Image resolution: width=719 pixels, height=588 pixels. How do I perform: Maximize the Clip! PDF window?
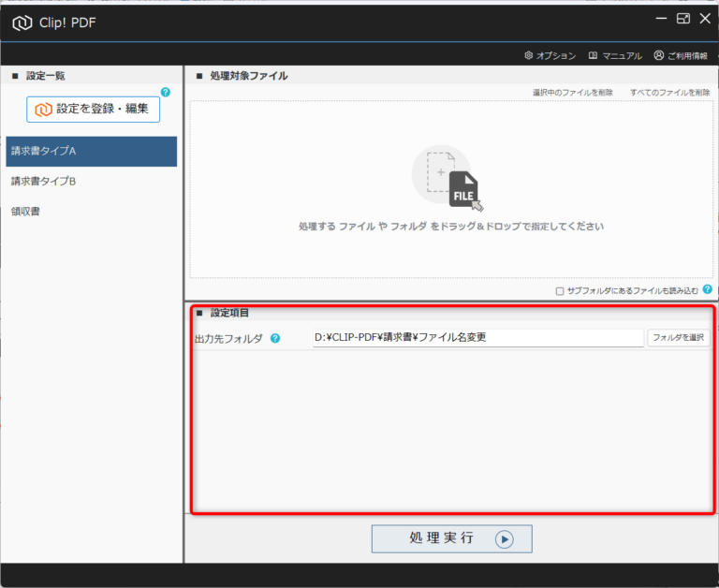click(x=683, y=19)
